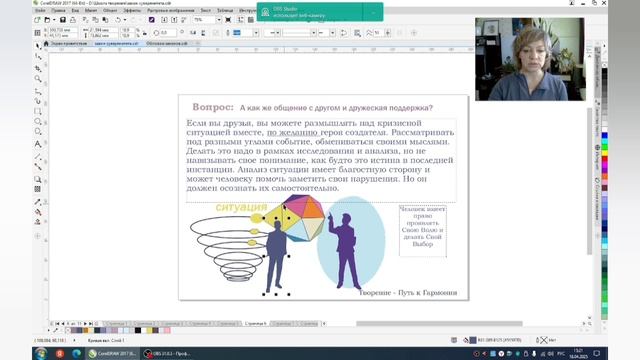Create a new document from toolbar
The width and height of the screenshot is (640, 360).
tap(38, 20)
